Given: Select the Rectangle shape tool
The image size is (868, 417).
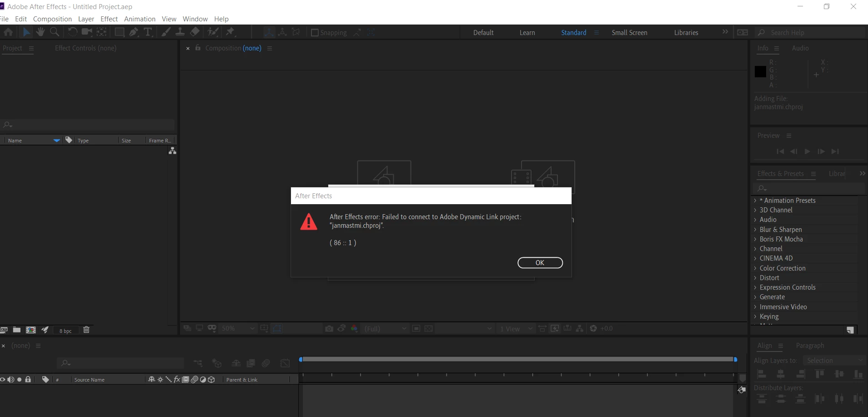Looking at the screenshot, I should point(119,32).
